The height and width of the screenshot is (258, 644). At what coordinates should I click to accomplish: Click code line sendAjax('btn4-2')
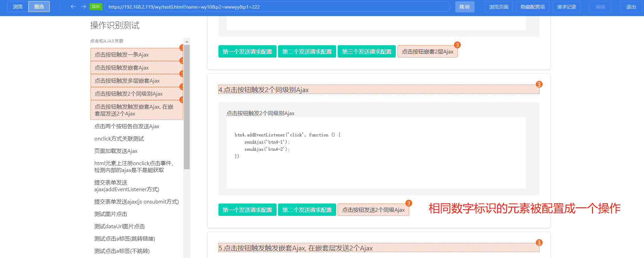(267, 149)
